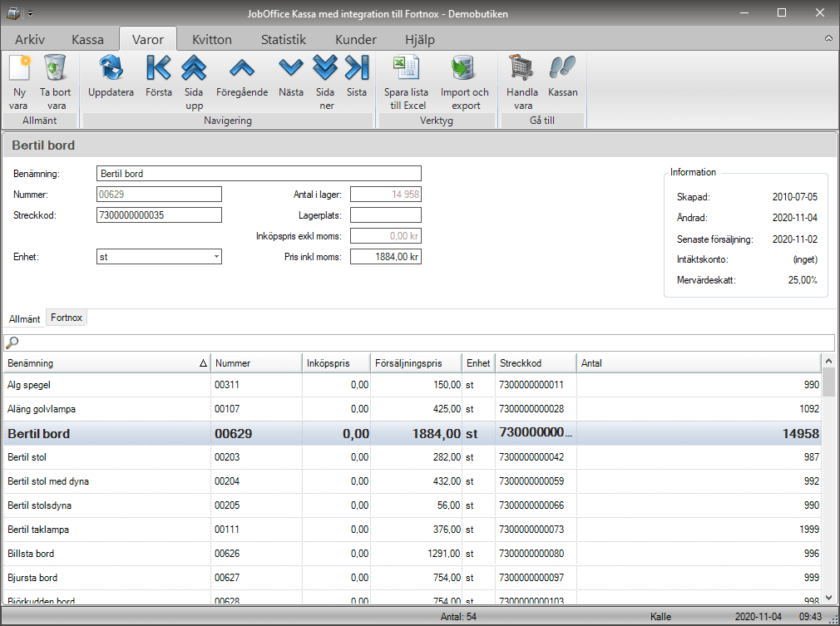Click the Inköpspris exkl moms field
Screen dimensions: 840x626
click(386, 235)
